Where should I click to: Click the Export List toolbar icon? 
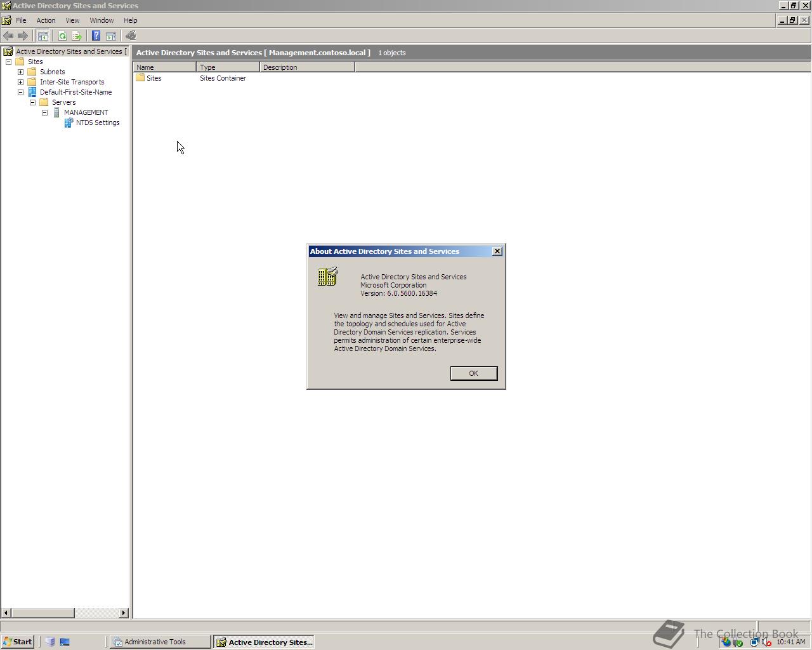(77, 36)
